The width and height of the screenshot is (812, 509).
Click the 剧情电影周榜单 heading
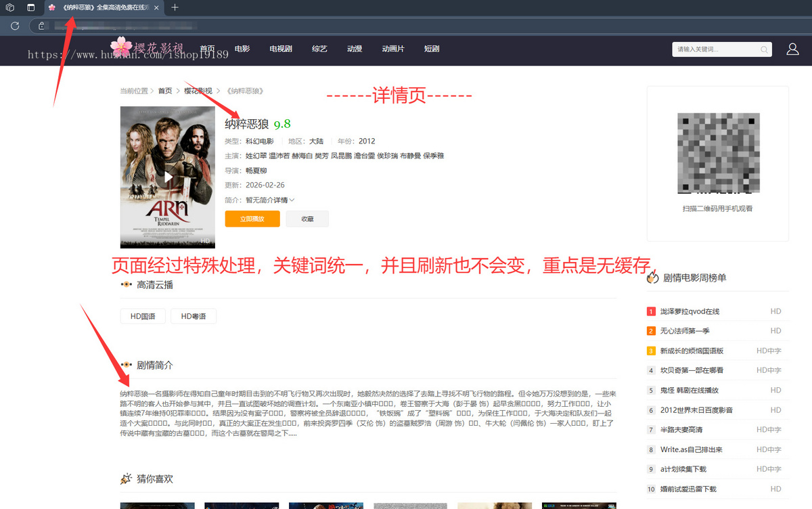click(x=695, y=278)
